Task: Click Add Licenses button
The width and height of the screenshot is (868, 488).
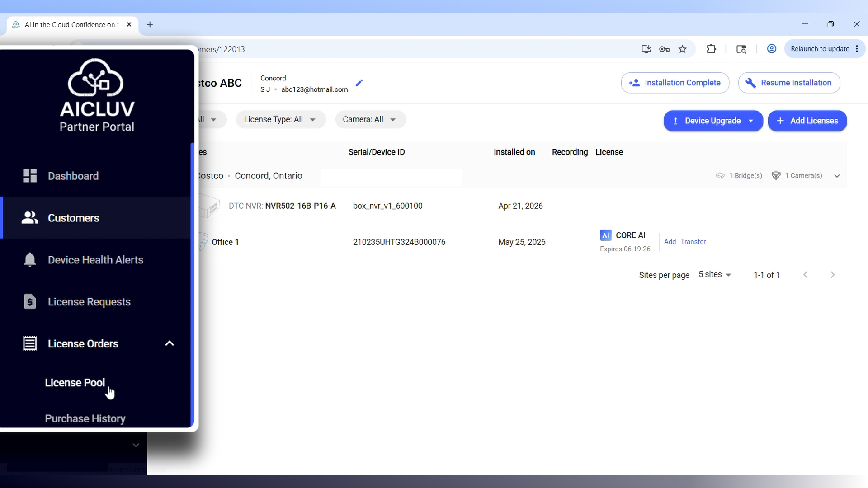Action: point(807,121)
